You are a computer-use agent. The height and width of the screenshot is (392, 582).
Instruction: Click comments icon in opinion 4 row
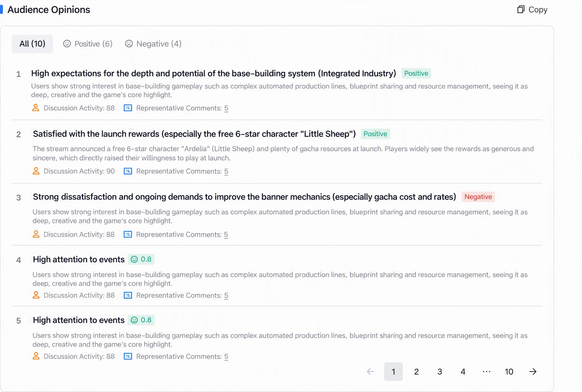[128, 295]
